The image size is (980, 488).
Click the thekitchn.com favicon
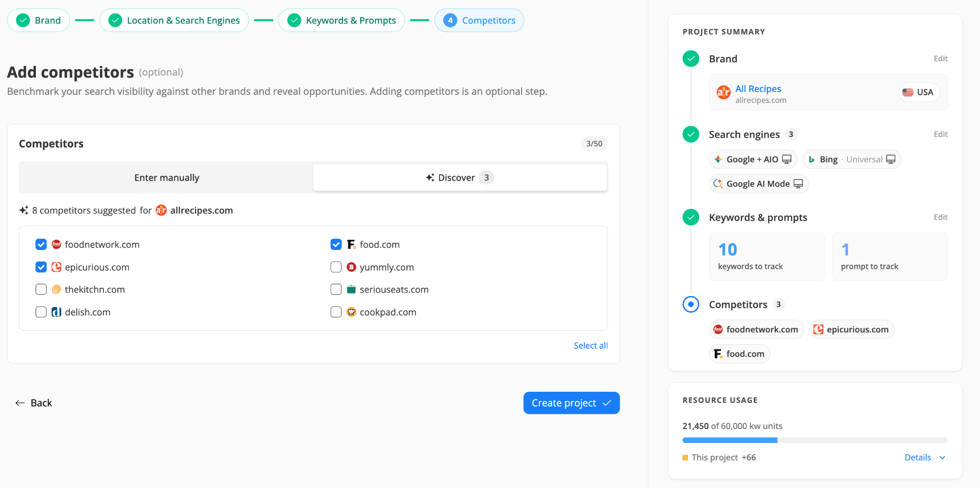pos(56,290)
